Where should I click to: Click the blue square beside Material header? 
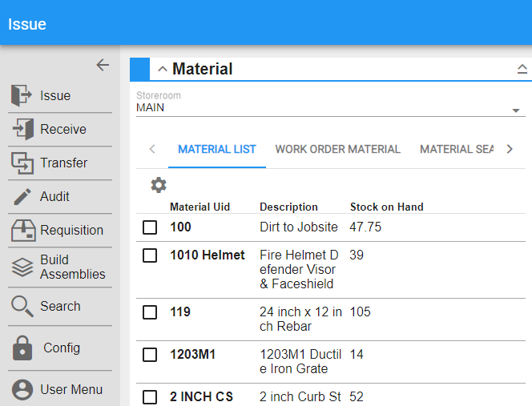coord(139,70)
